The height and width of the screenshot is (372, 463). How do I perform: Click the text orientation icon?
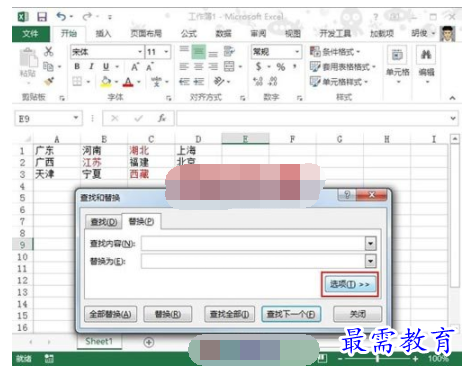[219, 81]
